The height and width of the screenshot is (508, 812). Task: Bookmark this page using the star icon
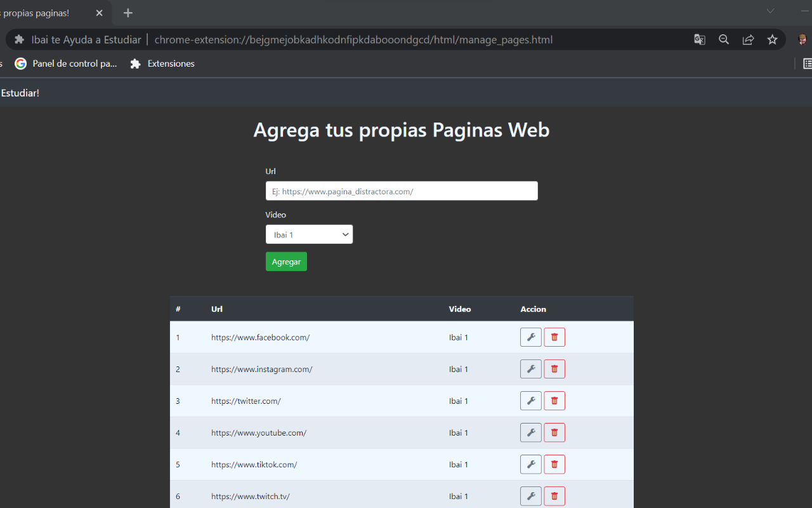[772, 39]
